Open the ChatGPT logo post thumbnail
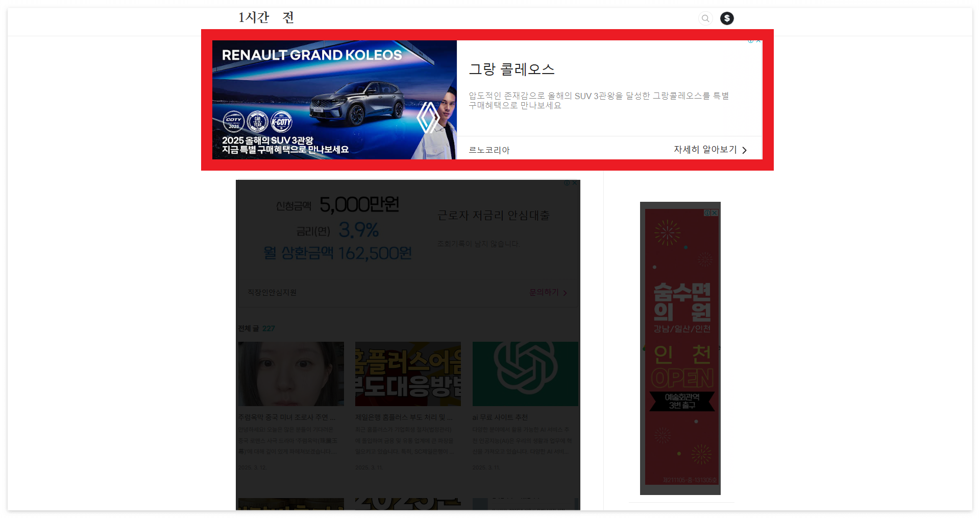 tap(525, 374)
